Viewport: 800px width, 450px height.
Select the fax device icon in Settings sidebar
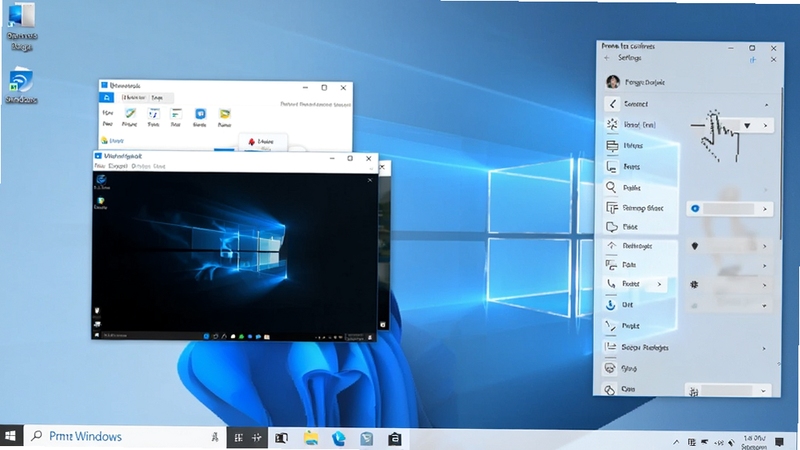click(611, 264)
